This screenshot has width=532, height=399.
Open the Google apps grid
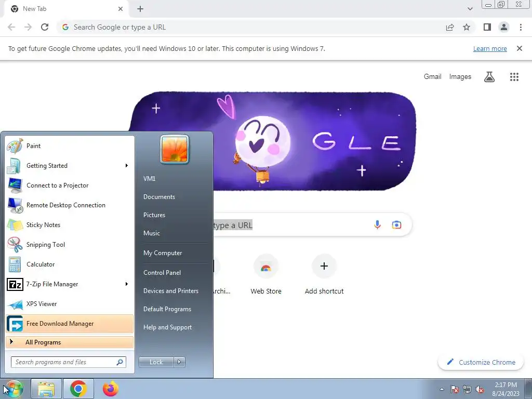(514, 77)
